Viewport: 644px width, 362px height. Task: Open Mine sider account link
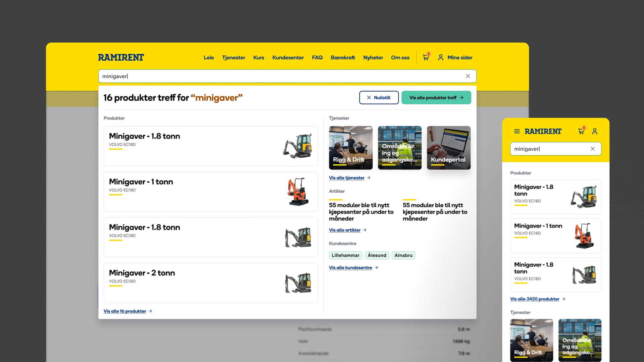point(460,57)
